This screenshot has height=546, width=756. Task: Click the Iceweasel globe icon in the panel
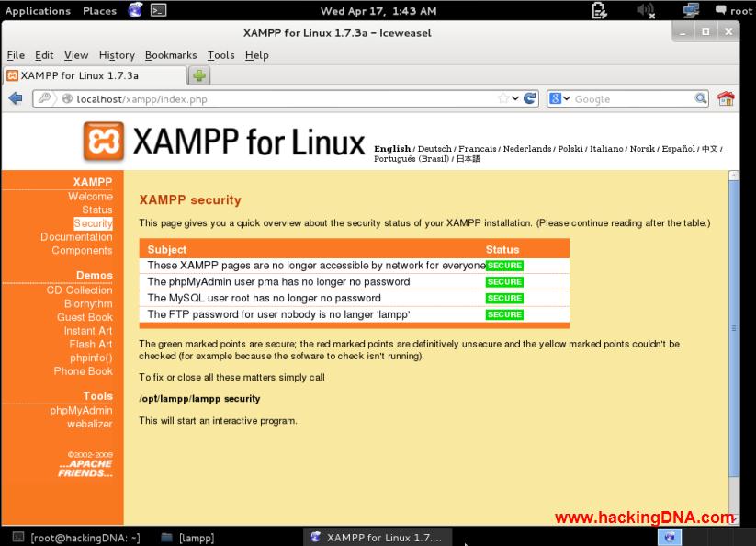point(135,10)
